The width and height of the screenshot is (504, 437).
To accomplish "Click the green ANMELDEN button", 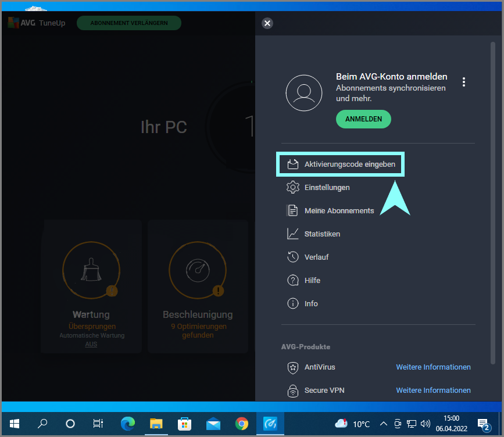I will (x=363, y=119).
